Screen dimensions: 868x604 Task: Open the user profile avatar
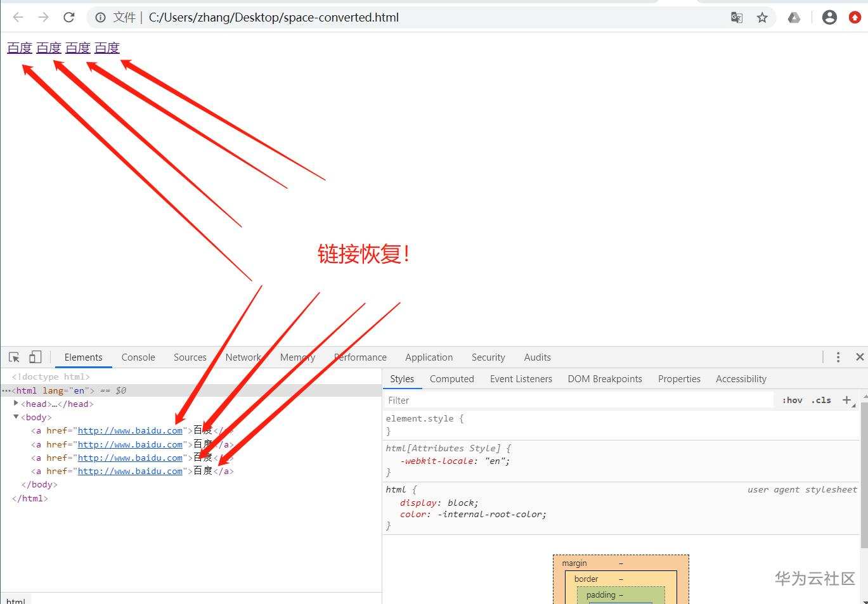829,18
